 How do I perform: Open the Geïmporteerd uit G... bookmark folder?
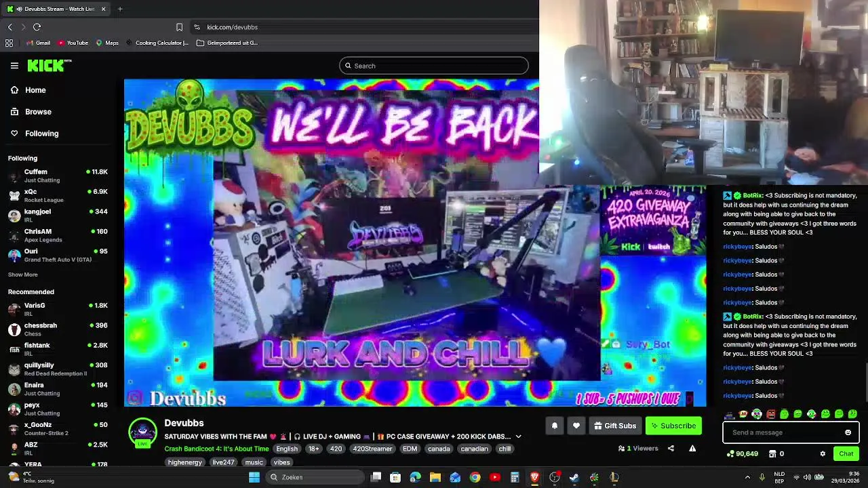[x=227, y=43]
